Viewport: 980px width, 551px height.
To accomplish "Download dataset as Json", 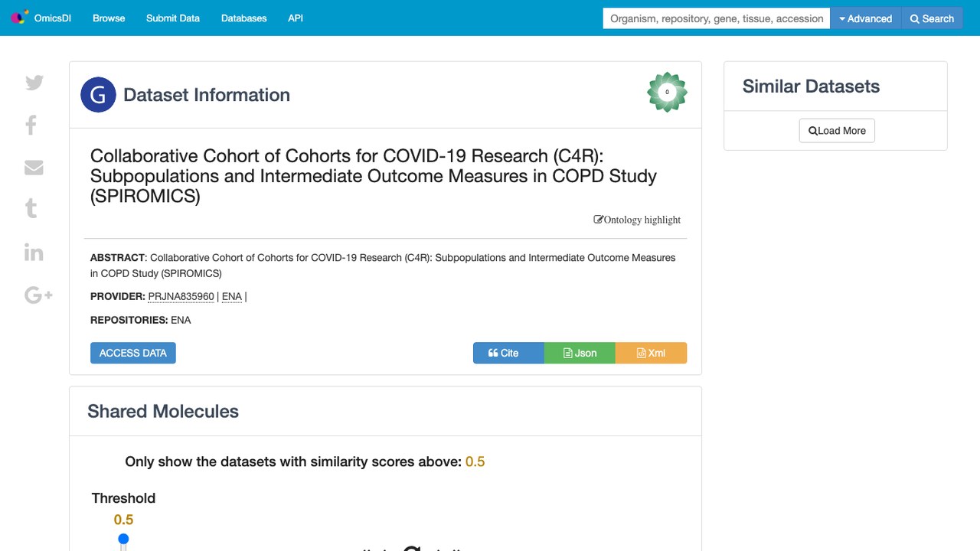I will click(x=580, y=353).
